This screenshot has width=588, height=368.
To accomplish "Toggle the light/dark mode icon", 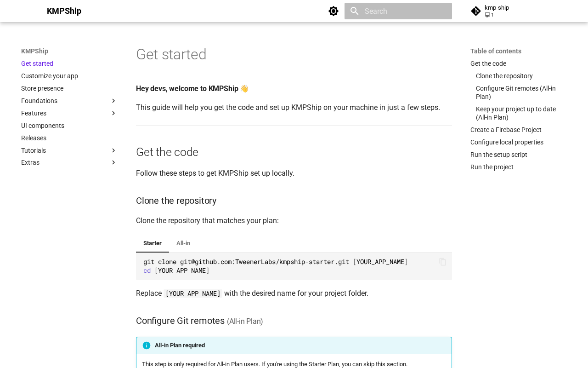I will point(334,11).
